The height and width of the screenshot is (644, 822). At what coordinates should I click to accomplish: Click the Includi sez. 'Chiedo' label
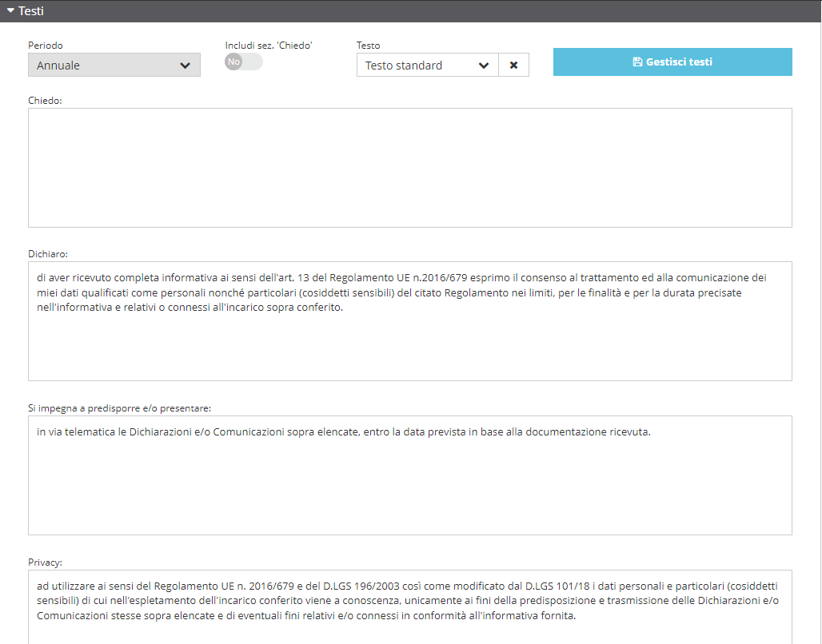point(268,46)
